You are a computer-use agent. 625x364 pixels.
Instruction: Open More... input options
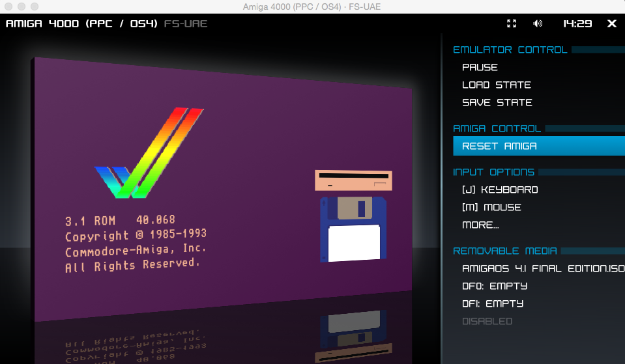(480, 225)
